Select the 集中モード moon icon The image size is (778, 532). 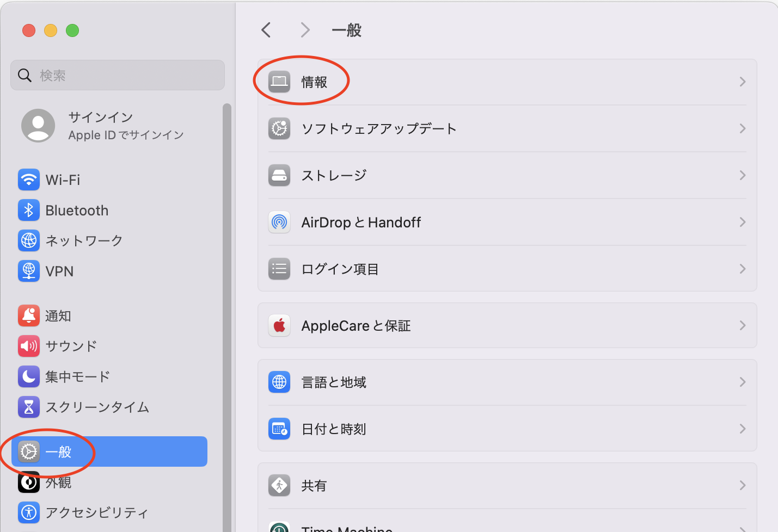pyautogui.click(x=29, y=376)
